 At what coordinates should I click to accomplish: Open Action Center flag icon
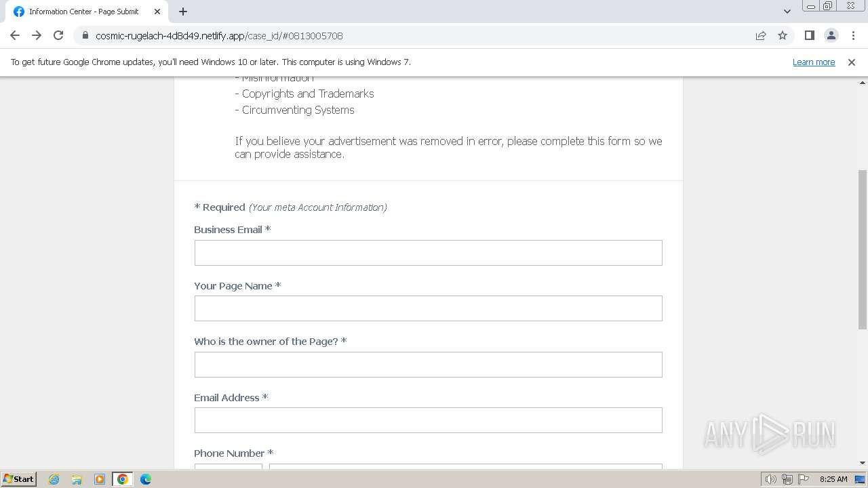click(x=803, y=479)
